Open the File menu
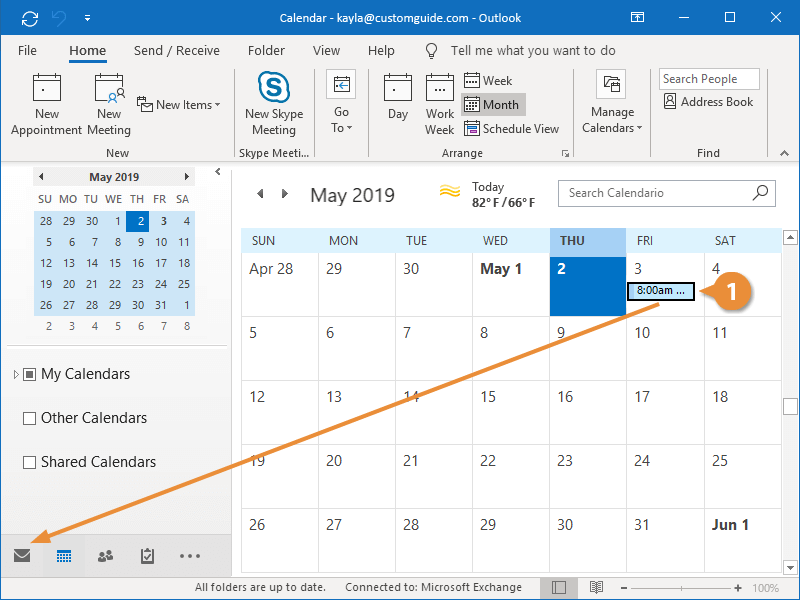The image size is (800, 600). point(27,50)
